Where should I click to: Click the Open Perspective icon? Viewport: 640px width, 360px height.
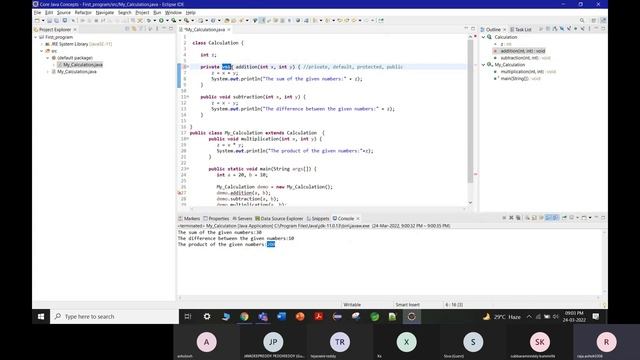594,20
